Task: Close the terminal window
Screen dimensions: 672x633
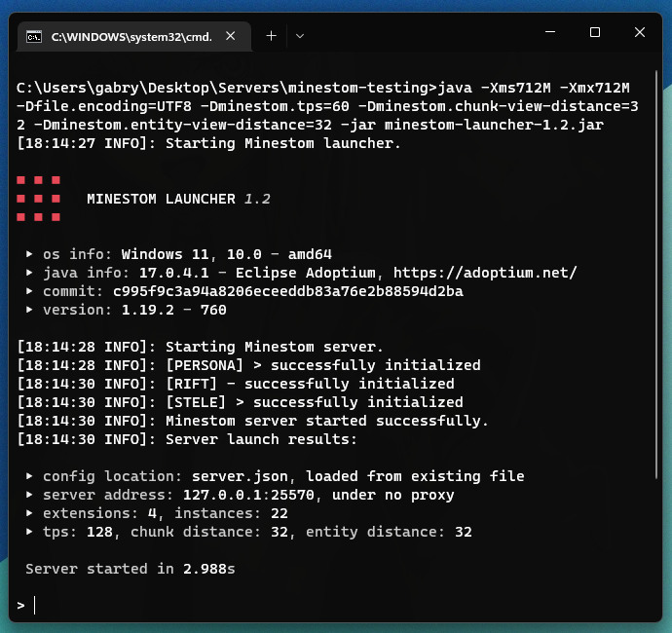Action: coord(640,32)
